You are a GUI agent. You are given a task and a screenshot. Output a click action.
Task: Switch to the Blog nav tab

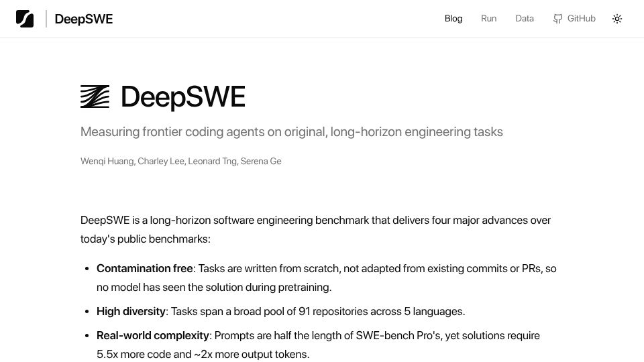pyautogui.click(x=453, y=19)
